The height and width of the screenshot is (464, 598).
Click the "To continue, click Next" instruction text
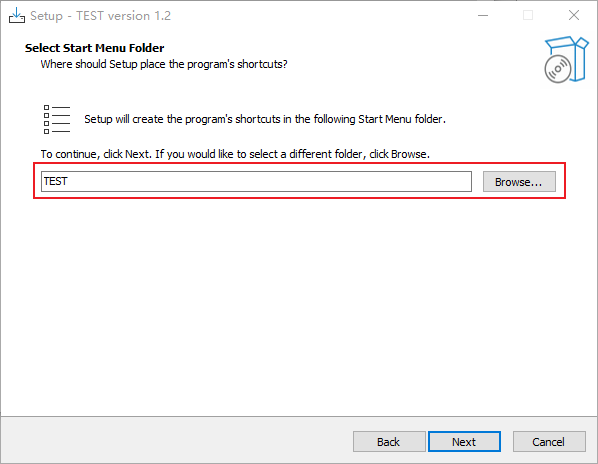[x=235, y=154]
